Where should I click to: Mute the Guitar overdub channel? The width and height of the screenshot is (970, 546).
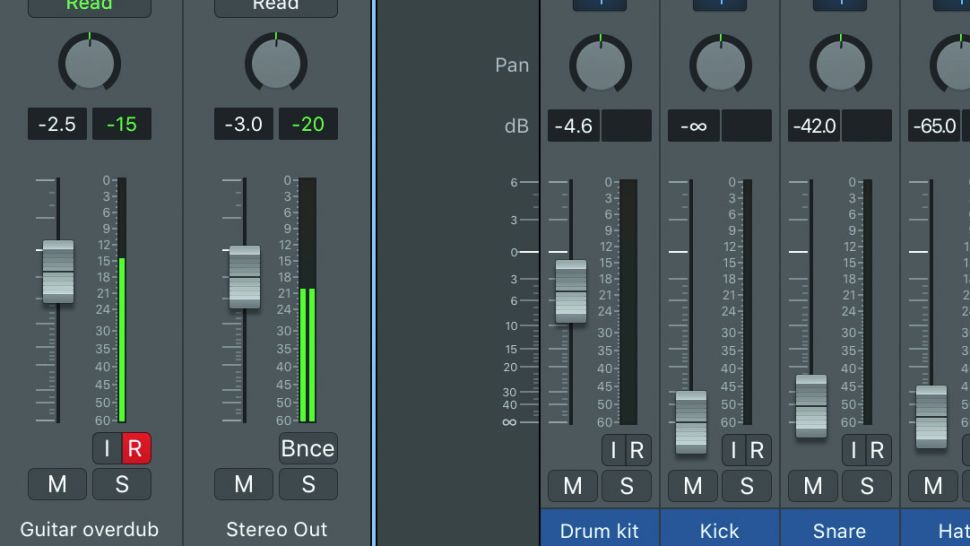(x=57, y=485)
